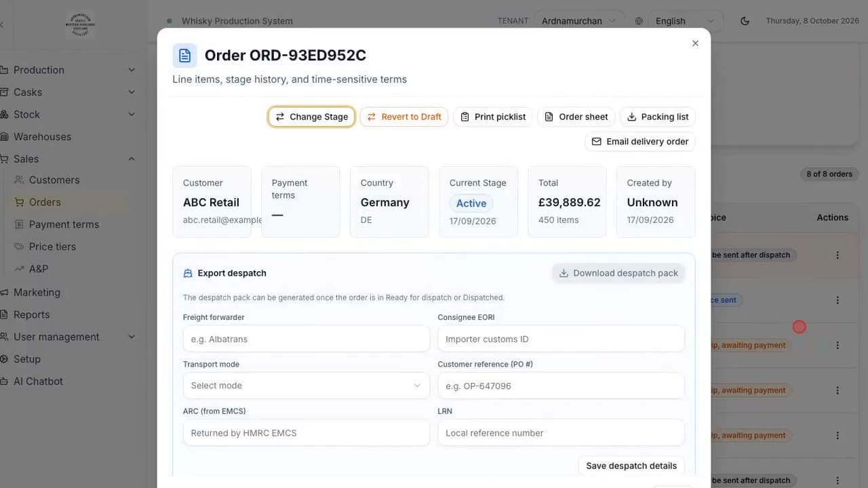Click the Whisky Production System title

[237, 21]
